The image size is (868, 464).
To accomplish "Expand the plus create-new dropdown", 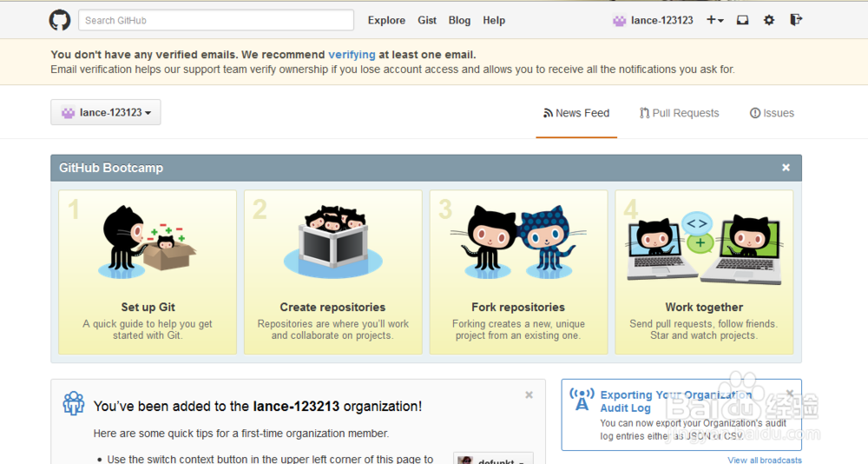I will point(714,21).
